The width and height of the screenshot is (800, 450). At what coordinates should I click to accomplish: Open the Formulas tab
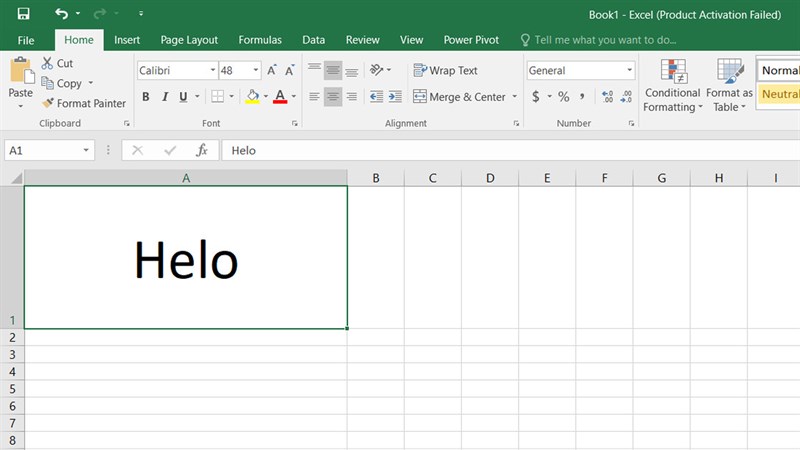point(260,40)
